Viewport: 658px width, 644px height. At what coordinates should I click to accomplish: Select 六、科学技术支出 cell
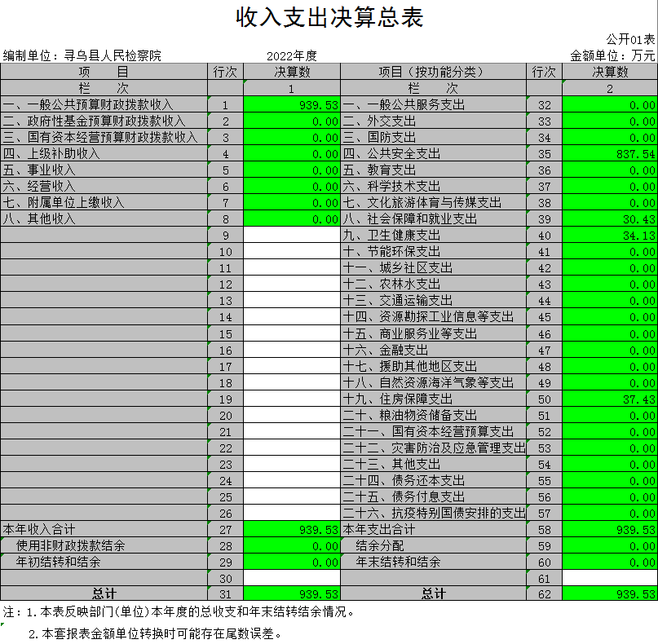(434, 187)
